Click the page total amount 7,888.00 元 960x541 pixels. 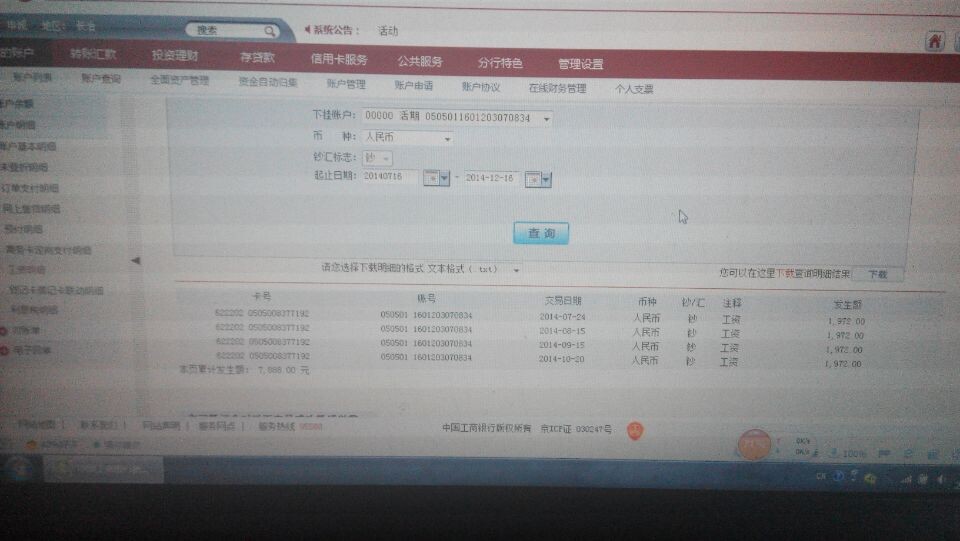283,370
